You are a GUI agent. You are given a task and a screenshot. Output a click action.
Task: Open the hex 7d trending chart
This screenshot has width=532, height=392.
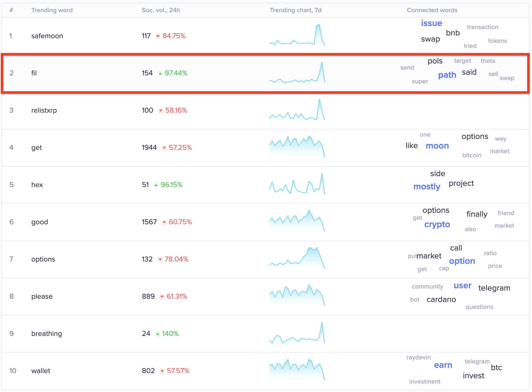tap(297, 184)
